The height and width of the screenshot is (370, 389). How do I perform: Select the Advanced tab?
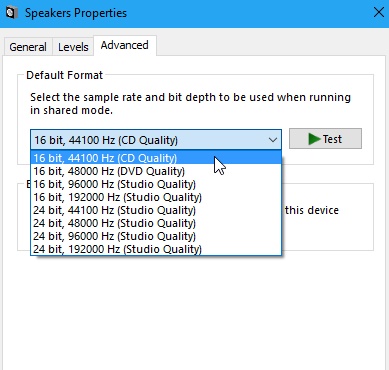pyautogui.click(x=125, y=45)
